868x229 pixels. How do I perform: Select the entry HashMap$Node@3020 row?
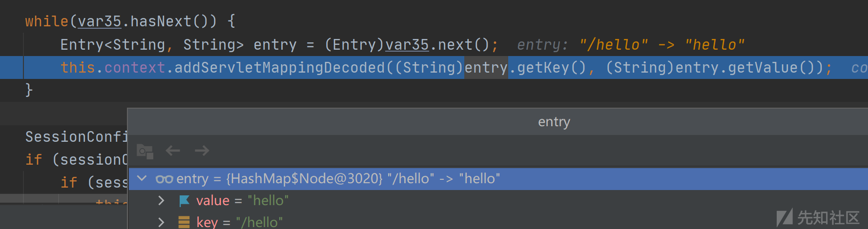(498, 179)
